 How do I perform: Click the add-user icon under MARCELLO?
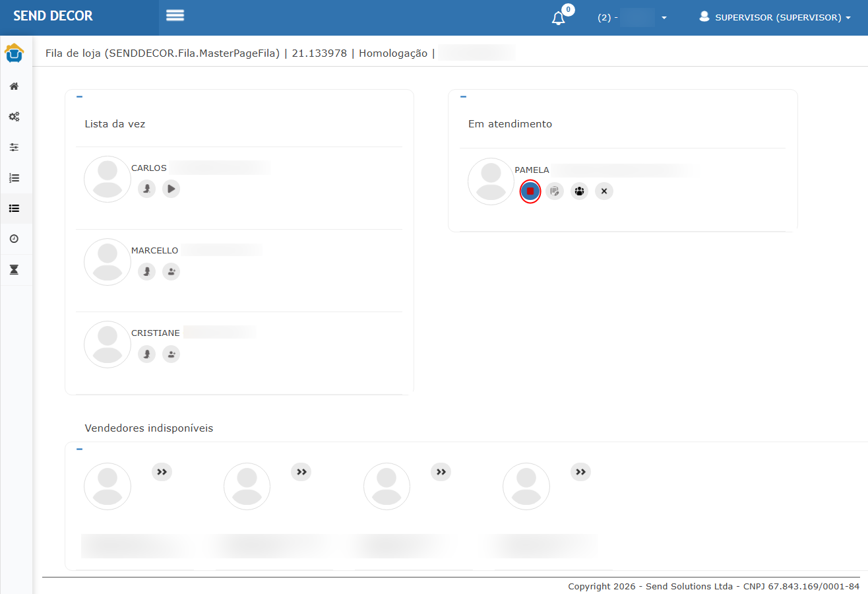(171, 271)
